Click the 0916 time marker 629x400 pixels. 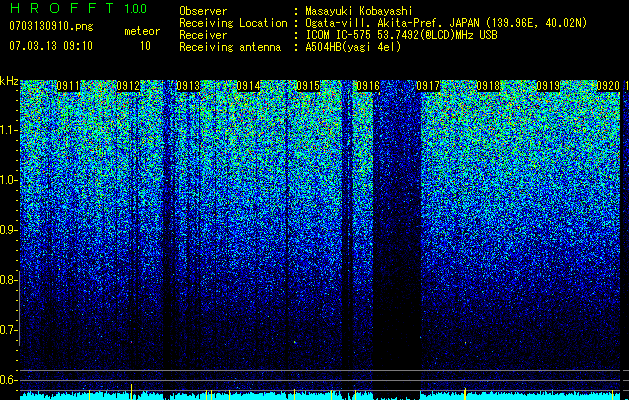(x=368, y=86)
